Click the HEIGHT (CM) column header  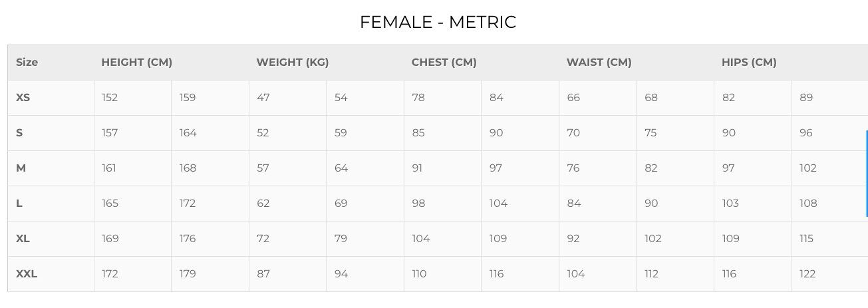point(136,63)
